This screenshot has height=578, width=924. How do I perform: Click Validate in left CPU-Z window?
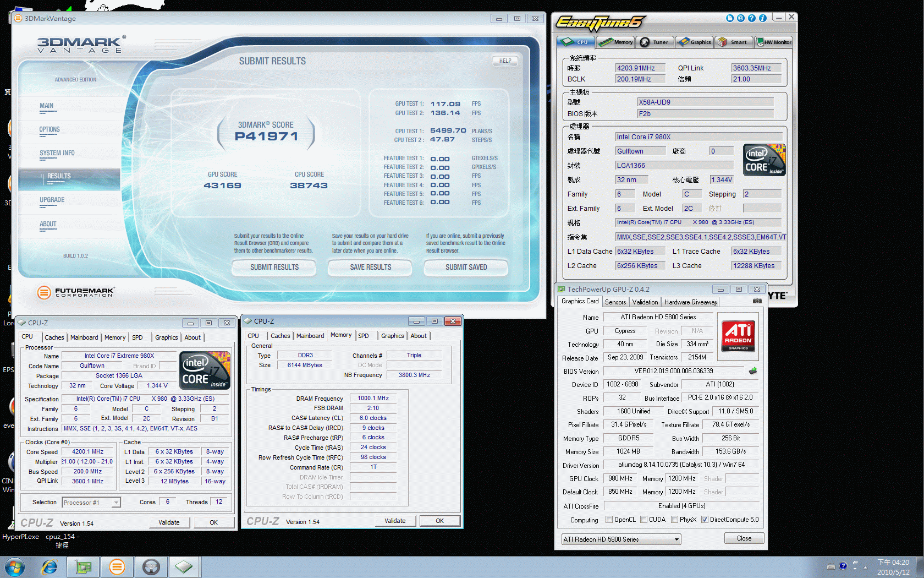tap(169, 522)
